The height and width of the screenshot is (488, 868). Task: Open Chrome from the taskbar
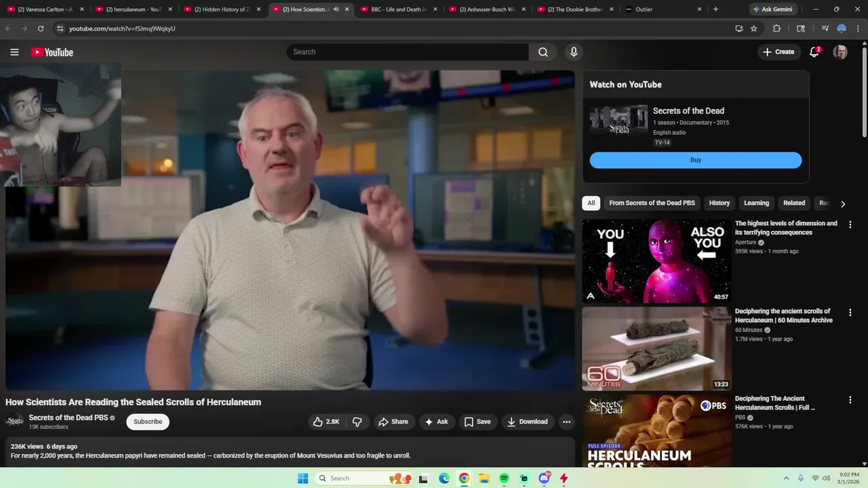click(464, 478)
